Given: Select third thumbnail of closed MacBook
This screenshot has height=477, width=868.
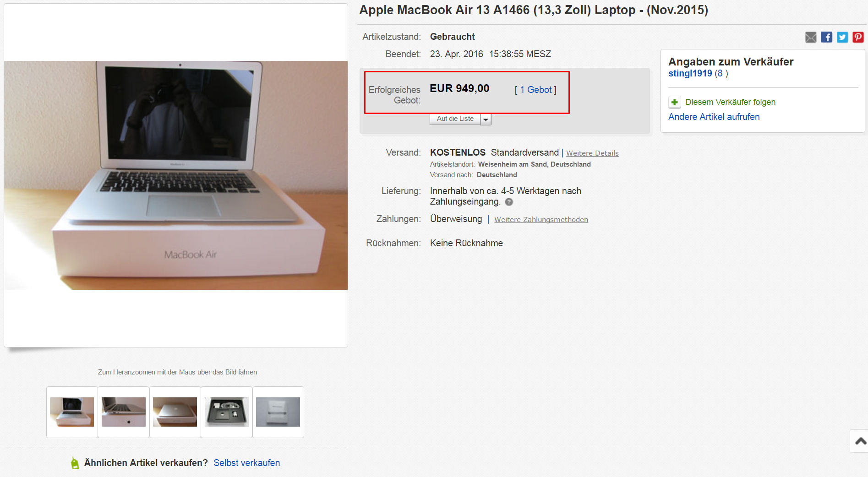Looking at the screenshot, I should (175, 412).
